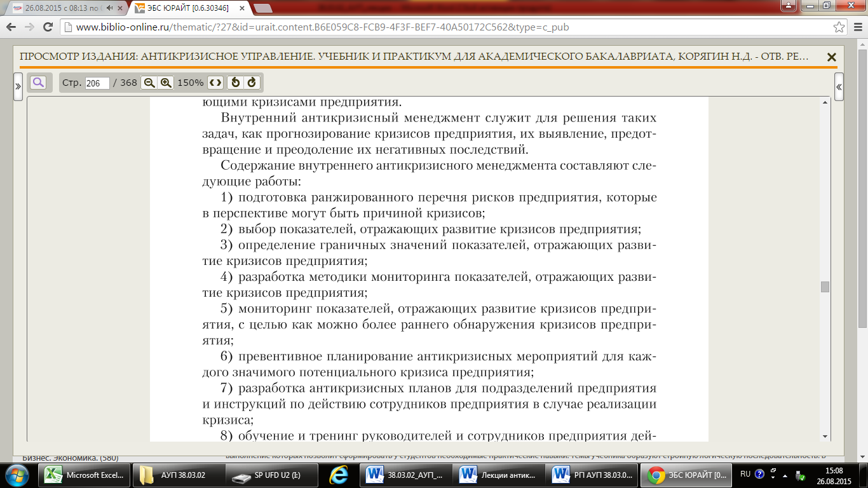
Task: Open a new browser tab
Action: 262,8
